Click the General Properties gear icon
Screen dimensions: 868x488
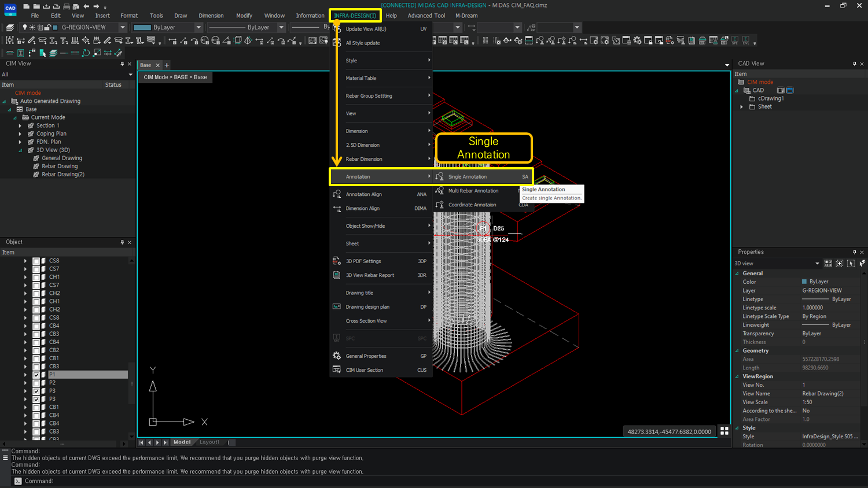tap(337, 356)
